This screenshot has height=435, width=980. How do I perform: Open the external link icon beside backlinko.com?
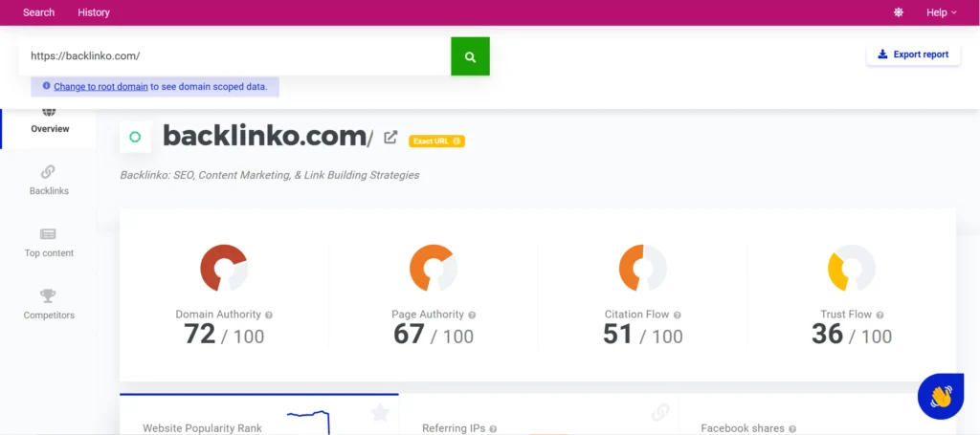coord(390,138)
